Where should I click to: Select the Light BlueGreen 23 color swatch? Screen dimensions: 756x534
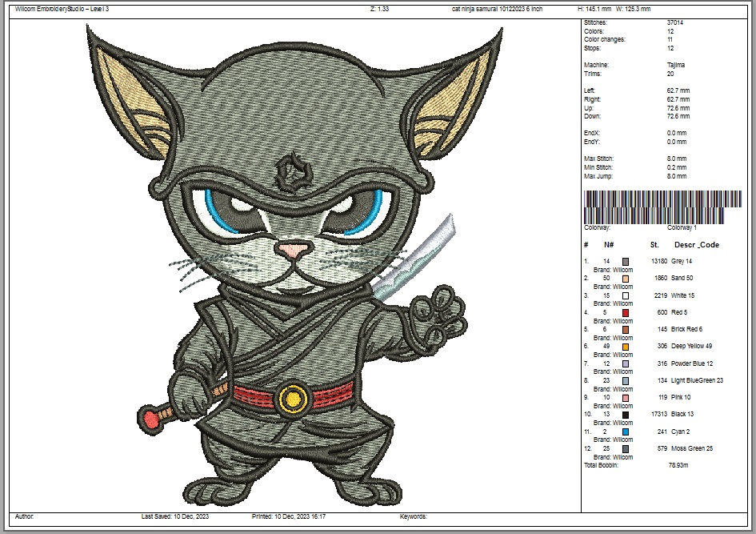pos(626,381)
